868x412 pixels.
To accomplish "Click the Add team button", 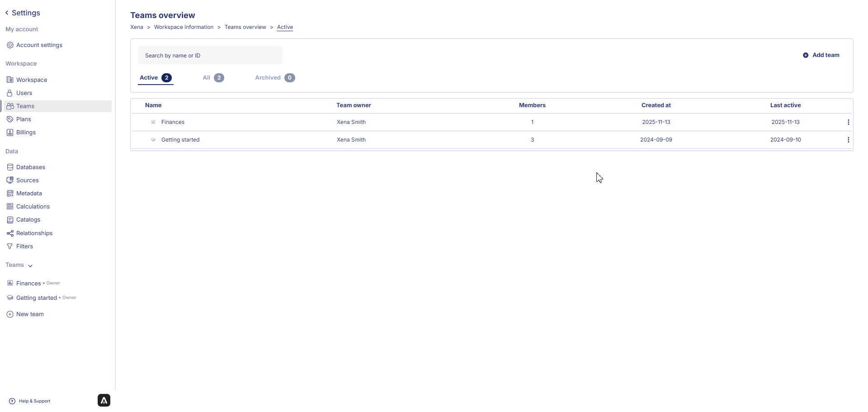I will (821, 55).
